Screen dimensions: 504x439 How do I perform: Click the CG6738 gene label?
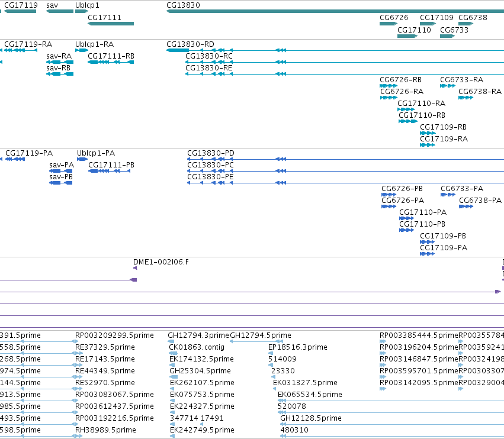tap(473, 17)
